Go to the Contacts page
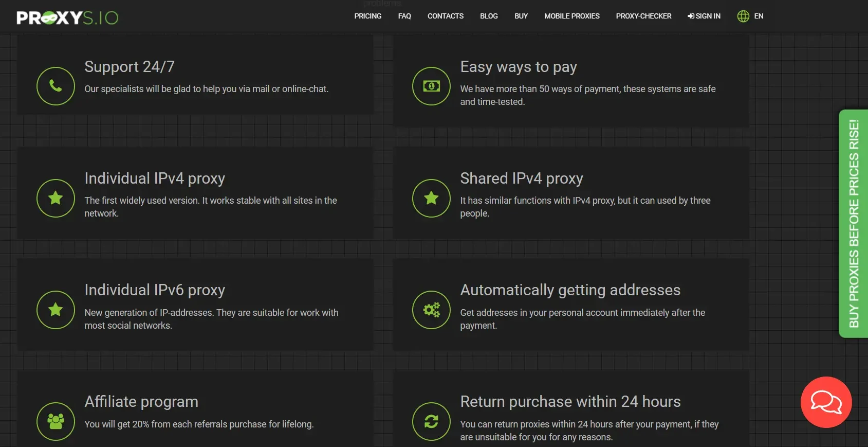The width and height of the screenshot is (868, 447). click(446, 16)
